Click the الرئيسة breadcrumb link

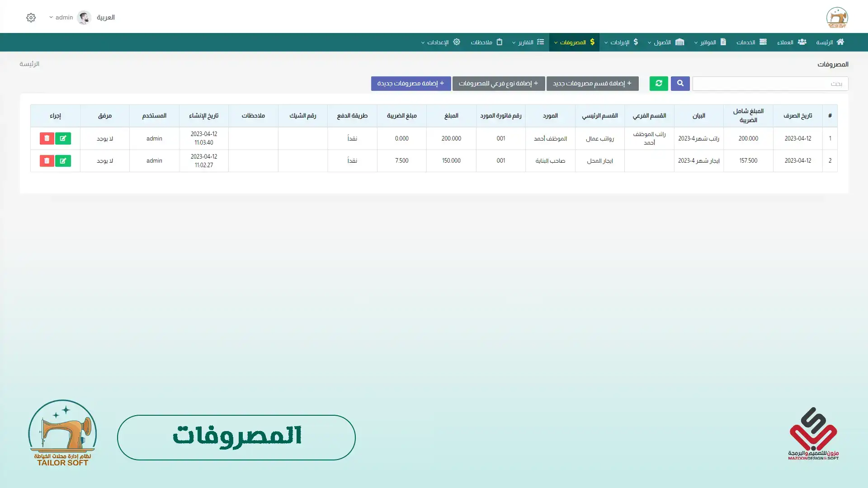(29, 64)
